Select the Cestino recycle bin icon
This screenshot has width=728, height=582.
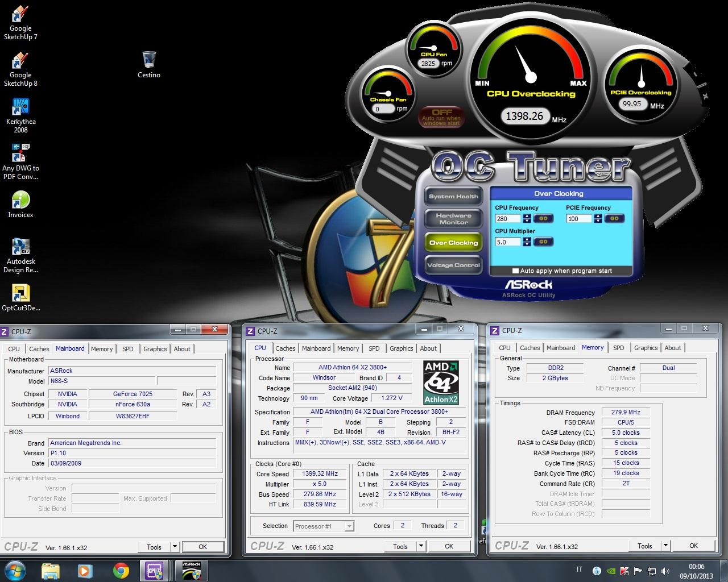(149, 64)
